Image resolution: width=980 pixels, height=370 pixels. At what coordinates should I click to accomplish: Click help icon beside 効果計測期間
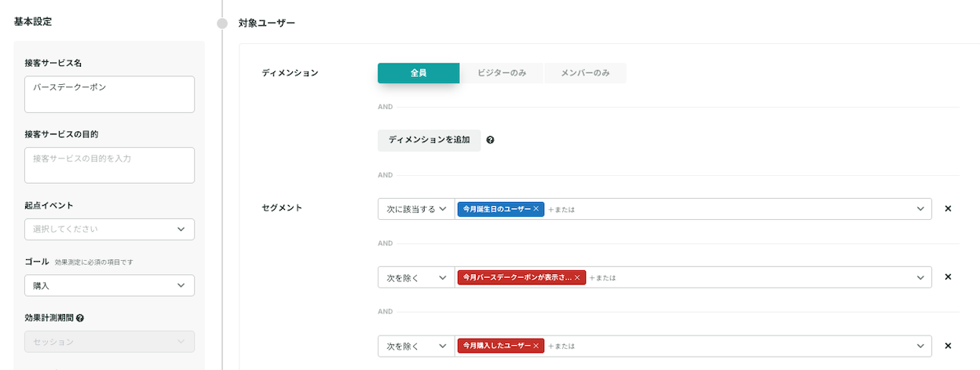click(x=80, y=318)
